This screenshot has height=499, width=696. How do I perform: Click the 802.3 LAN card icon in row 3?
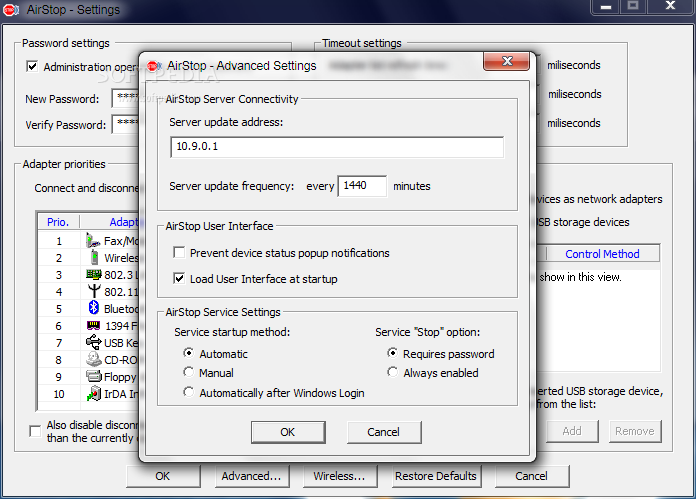pyautogui.click(x=93, y=274)
